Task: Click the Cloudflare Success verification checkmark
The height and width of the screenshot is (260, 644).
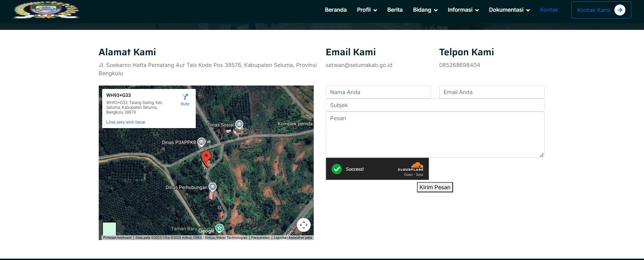Action: pos(337,169)
